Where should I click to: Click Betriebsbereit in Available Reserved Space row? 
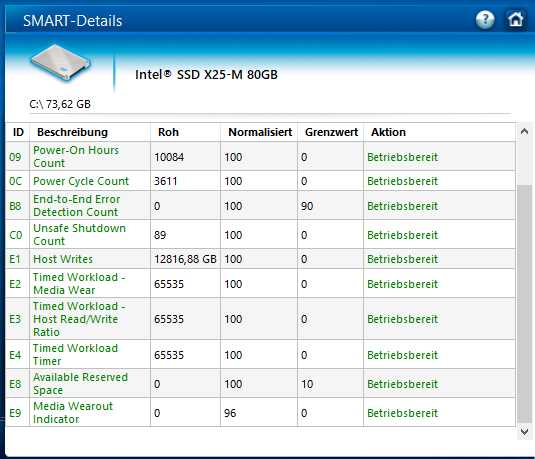click(402, 384)
